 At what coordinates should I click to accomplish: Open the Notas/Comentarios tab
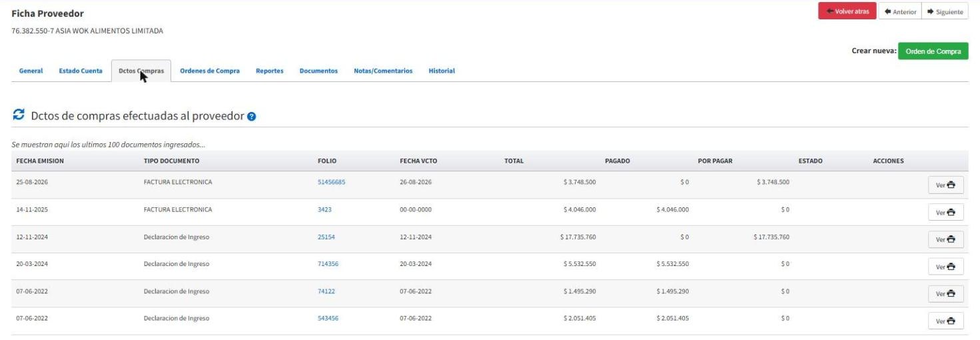pos(383,71)
